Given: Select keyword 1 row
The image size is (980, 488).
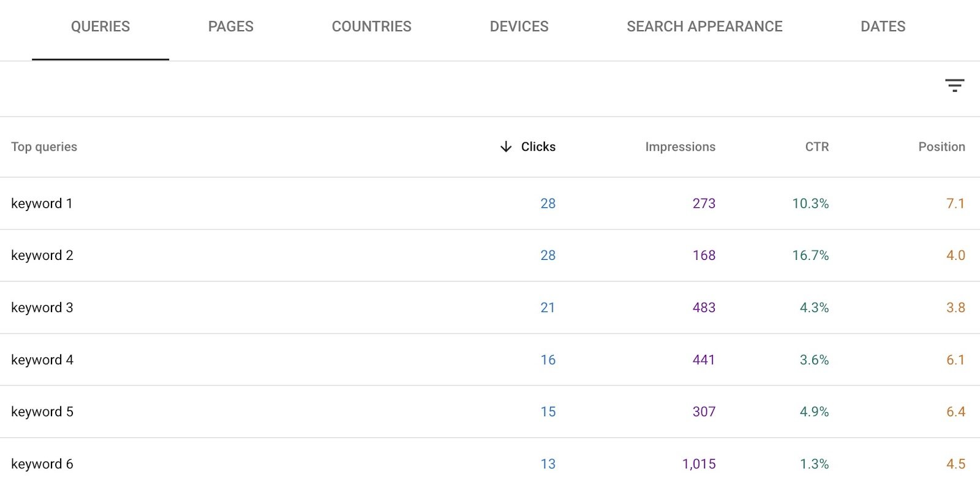Looking at the screenshot, I should [42, 203].
